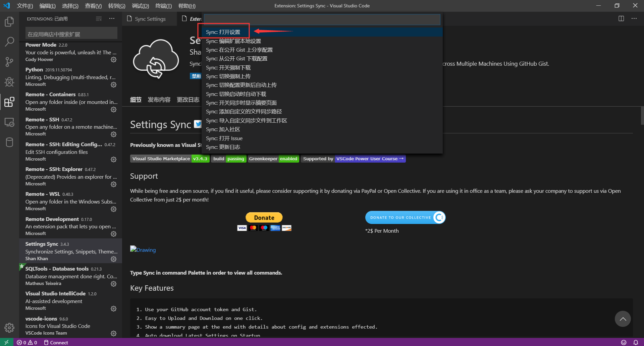The image size is (644, 346).
Task: Select the 细节 tab
Action: click(x=136, y=100)
